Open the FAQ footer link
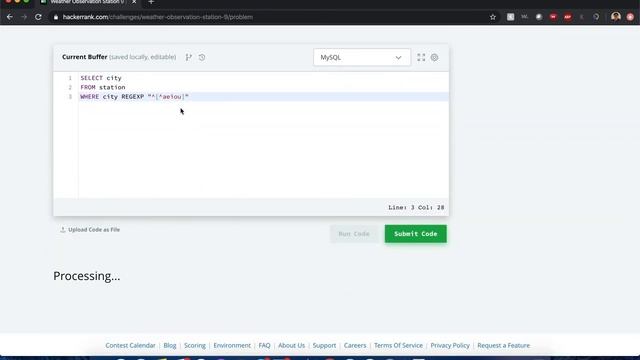 pos(264,345)
